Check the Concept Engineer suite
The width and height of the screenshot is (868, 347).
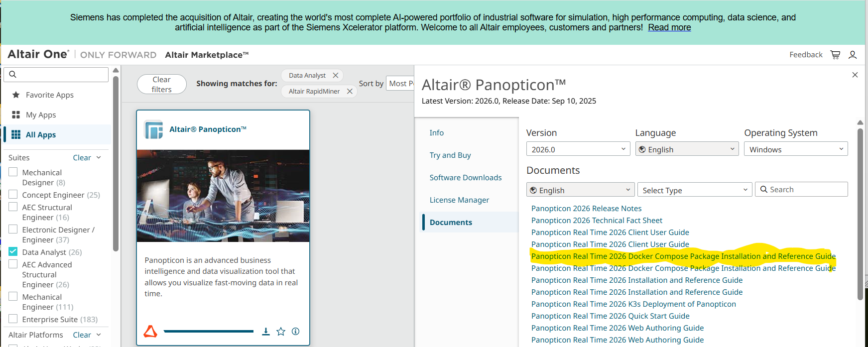click(13, 194)
